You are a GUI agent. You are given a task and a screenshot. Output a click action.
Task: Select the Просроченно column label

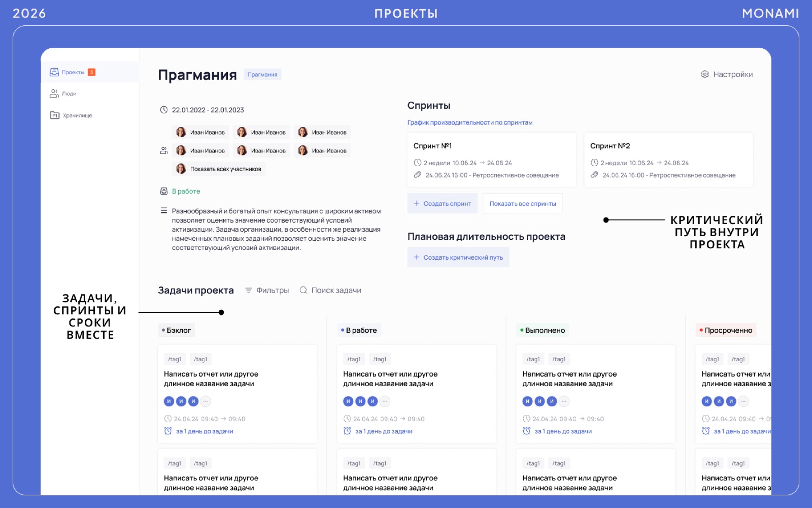coord(726,330)
